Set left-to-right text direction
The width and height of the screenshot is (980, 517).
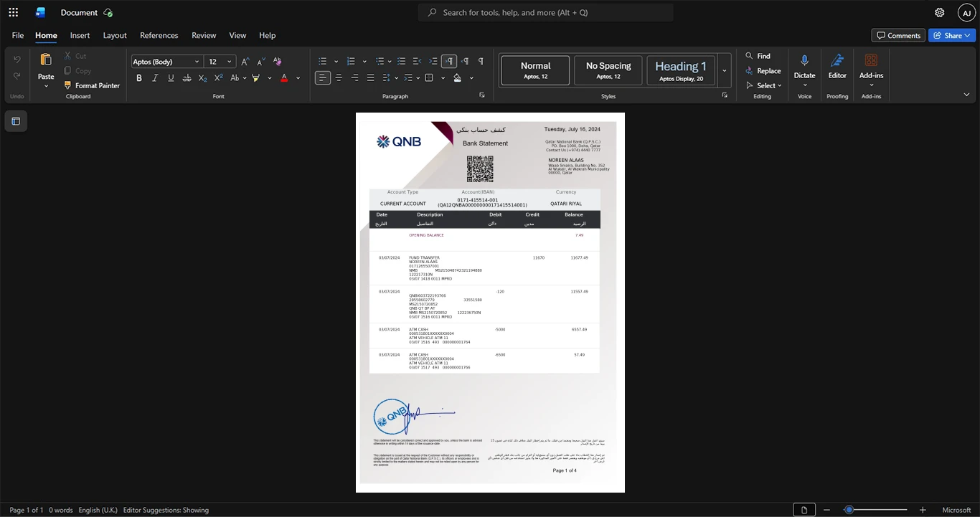[x=449, y=62]
